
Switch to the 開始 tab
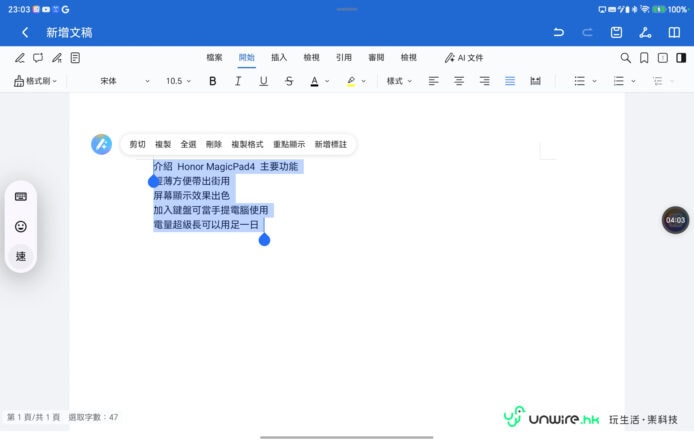pyautogui.click(x=247, y=58)
